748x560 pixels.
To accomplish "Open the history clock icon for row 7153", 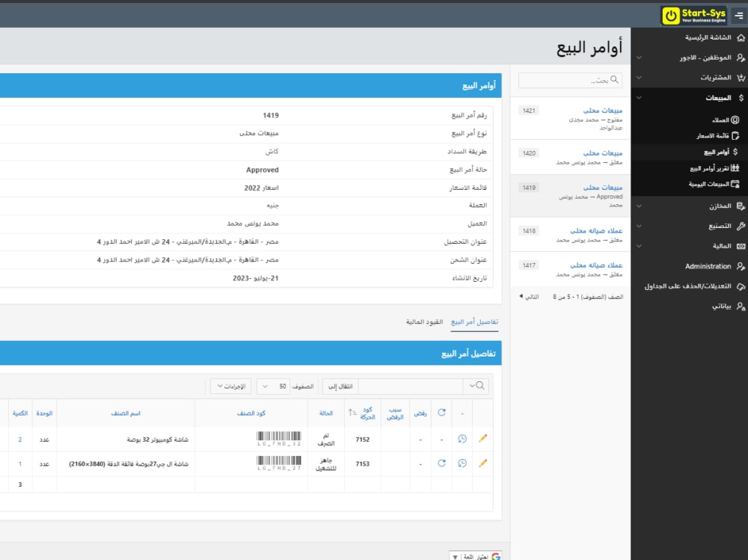I will (462, 464).
